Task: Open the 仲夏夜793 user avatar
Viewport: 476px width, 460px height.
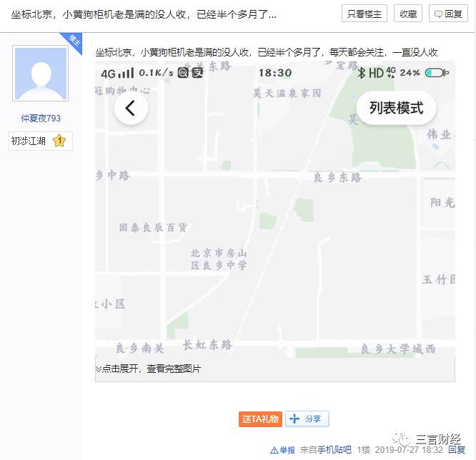Action: [40, 73]
